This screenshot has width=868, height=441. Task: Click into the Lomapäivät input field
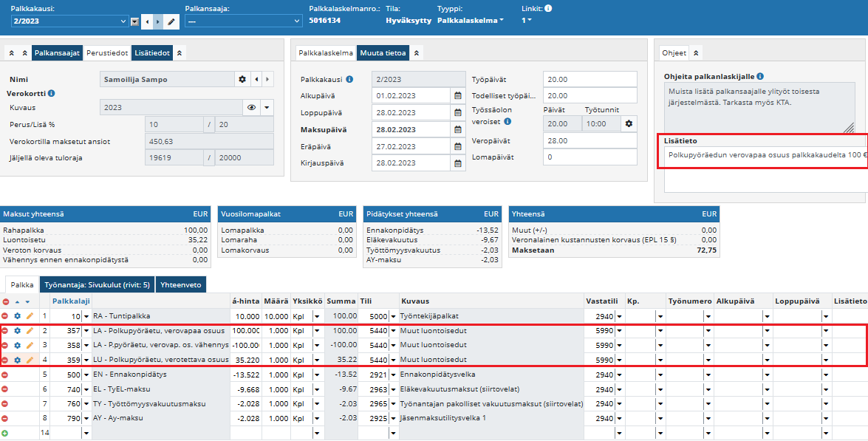(x=589, y=157)
